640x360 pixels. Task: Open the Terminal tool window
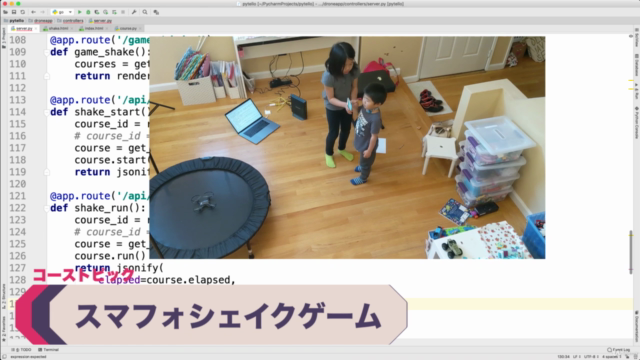pyautogui.click(x=48, y=350)
